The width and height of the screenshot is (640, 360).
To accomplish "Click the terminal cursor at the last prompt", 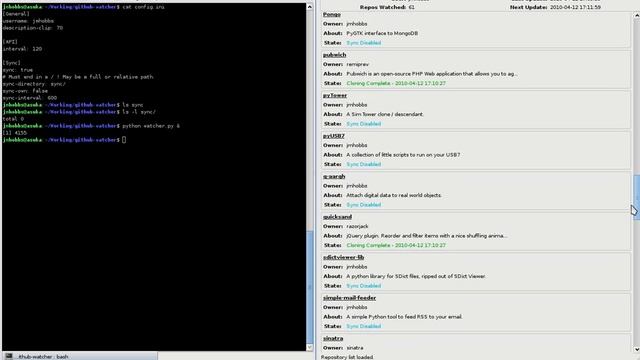I will (124, 140).
